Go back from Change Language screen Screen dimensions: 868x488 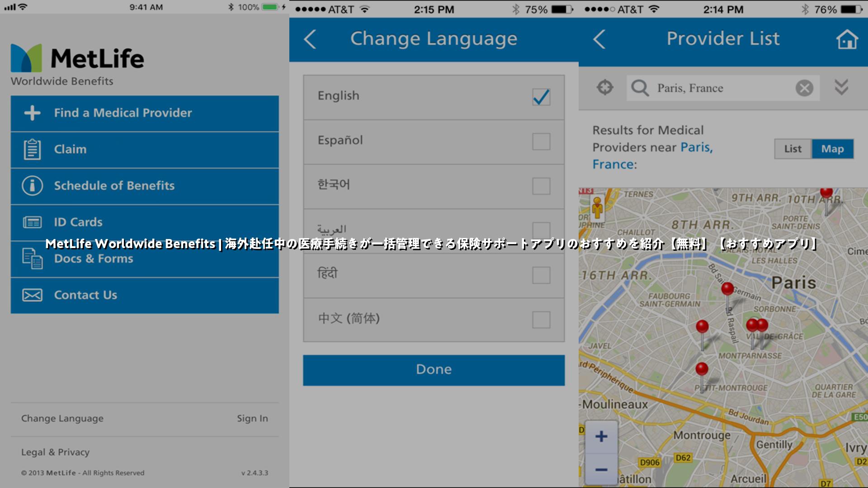[x=310, y=39]
